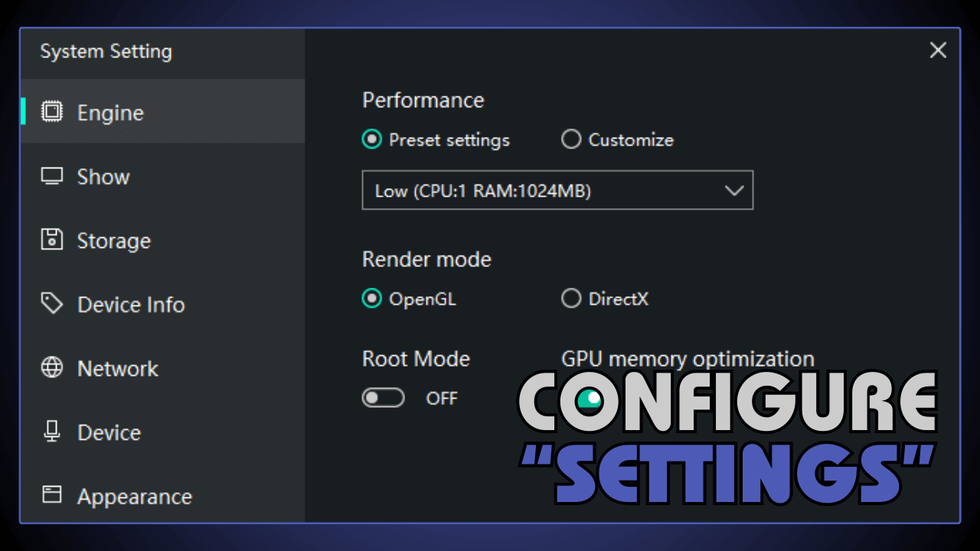Switch render mode to DirectX
Screen dimensions: 980x551
571,298
